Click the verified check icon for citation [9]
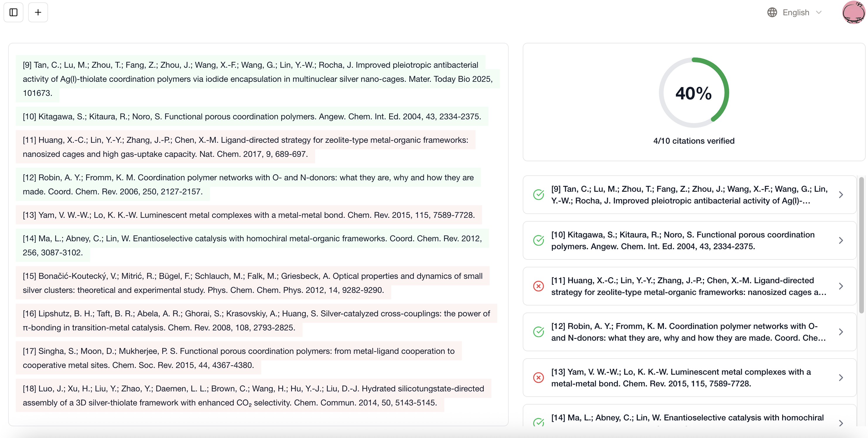868x438 pixels. 539,195
